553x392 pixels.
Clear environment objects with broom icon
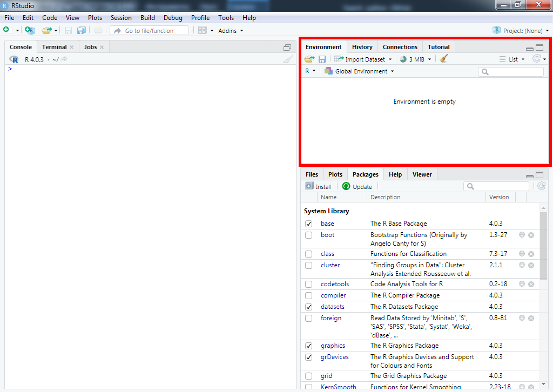[x=444, y=59]
